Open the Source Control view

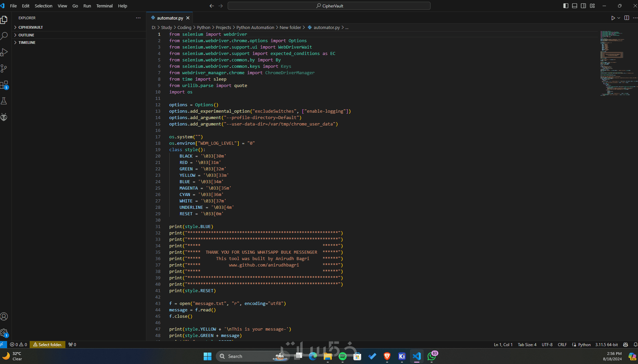(4, 68)
